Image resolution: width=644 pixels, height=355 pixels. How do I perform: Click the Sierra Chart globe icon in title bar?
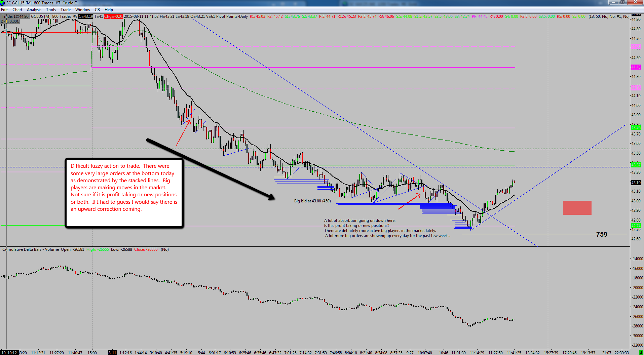[3, 3]
